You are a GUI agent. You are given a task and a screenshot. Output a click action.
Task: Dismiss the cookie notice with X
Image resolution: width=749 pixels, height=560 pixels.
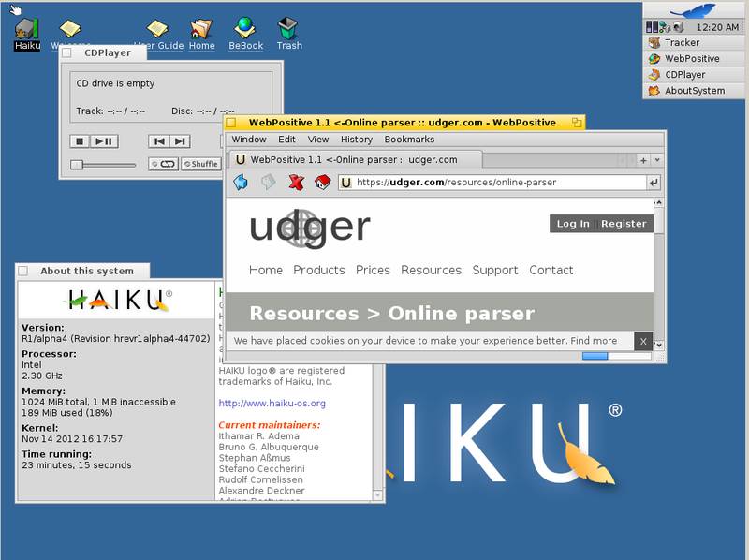[643, 341]
